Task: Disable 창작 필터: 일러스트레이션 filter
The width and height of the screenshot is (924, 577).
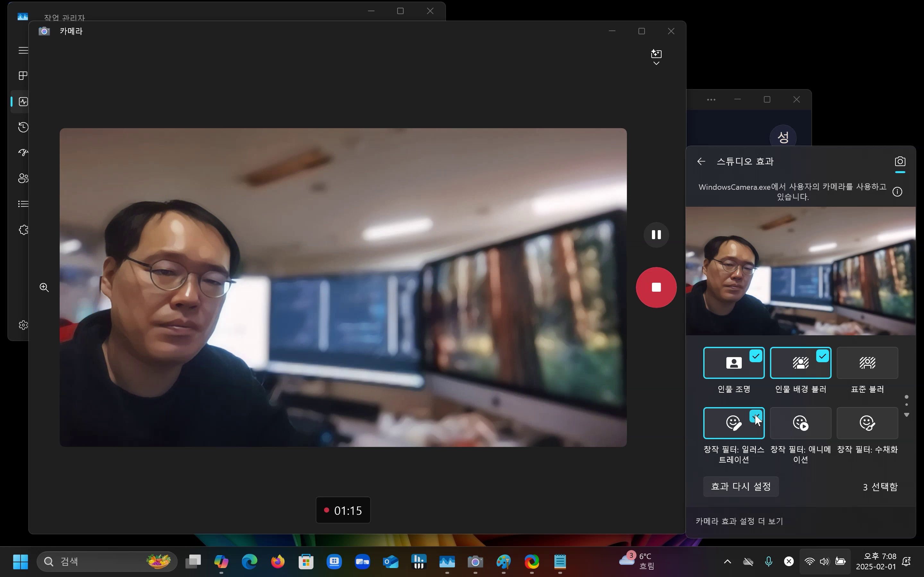Action: [x=733, y=423]
